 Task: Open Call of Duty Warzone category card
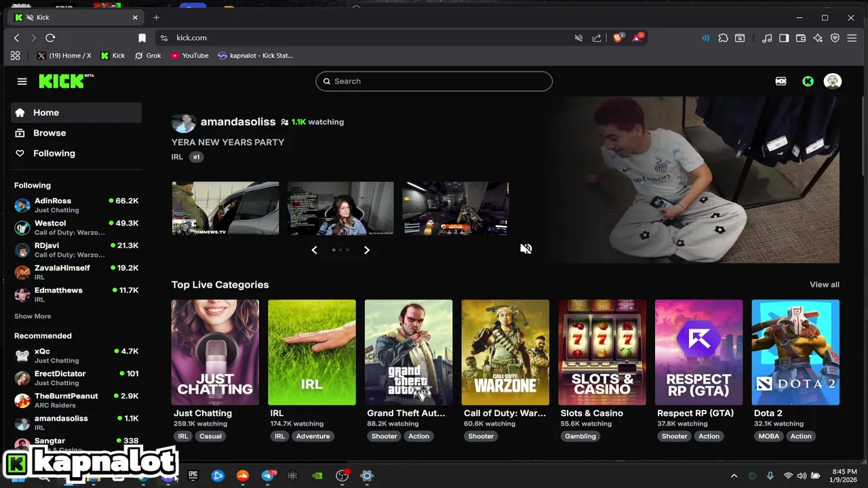505,352
